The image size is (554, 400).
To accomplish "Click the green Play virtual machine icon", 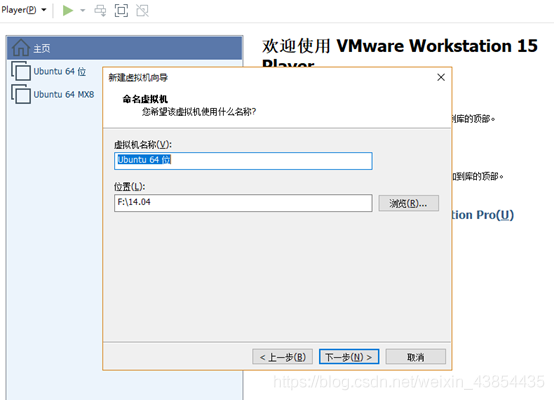I will pos(67,10).
